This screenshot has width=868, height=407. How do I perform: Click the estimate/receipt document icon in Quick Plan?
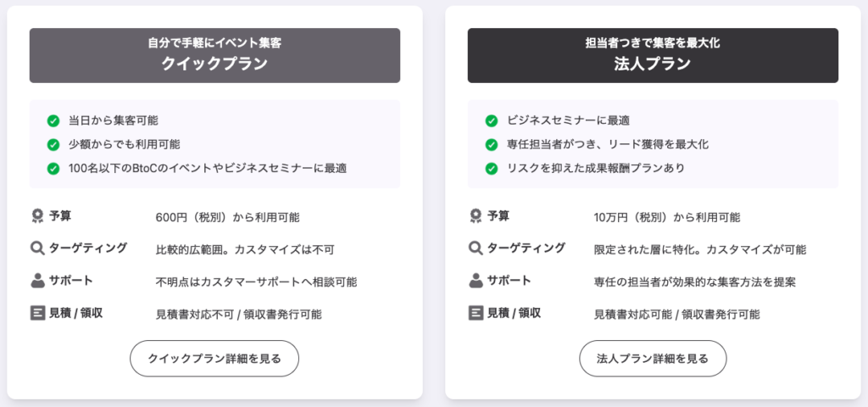coord(37,313)
